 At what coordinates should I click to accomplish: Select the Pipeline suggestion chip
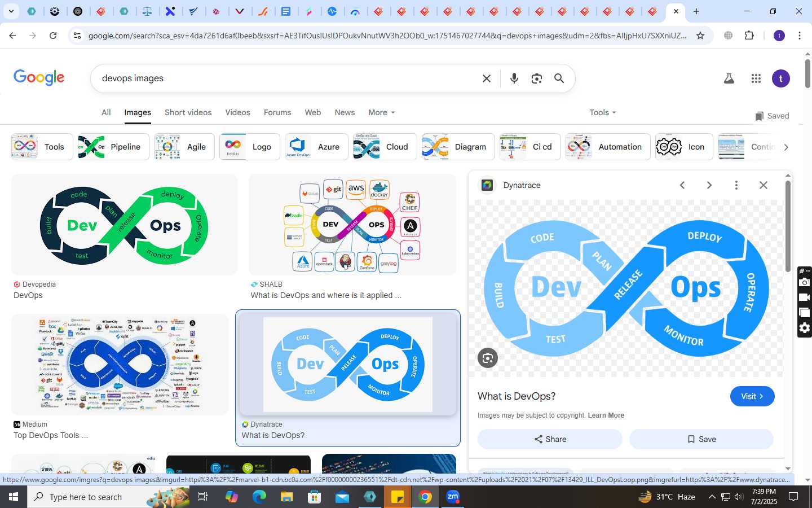(113, 147)
